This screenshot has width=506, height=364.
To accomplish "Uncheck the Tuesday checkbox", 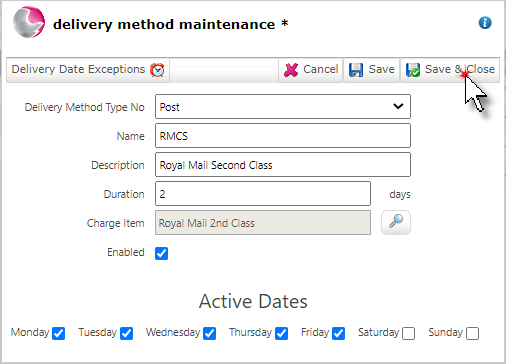I will pyautogui.click(x=126, y=333).
